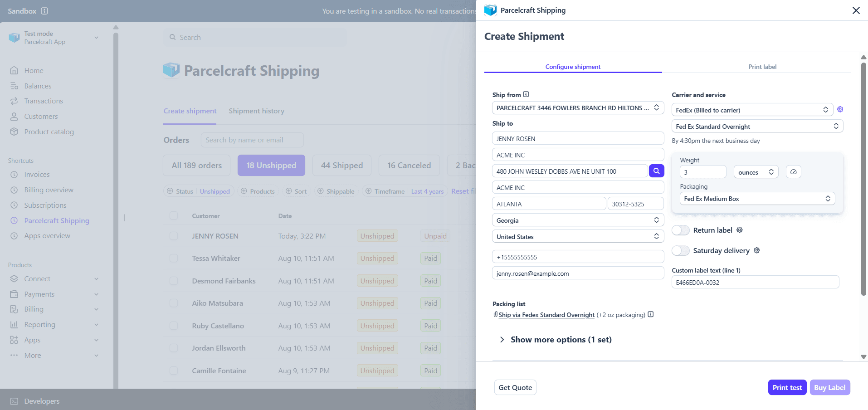Click the Customers sidebar icon

14,116
